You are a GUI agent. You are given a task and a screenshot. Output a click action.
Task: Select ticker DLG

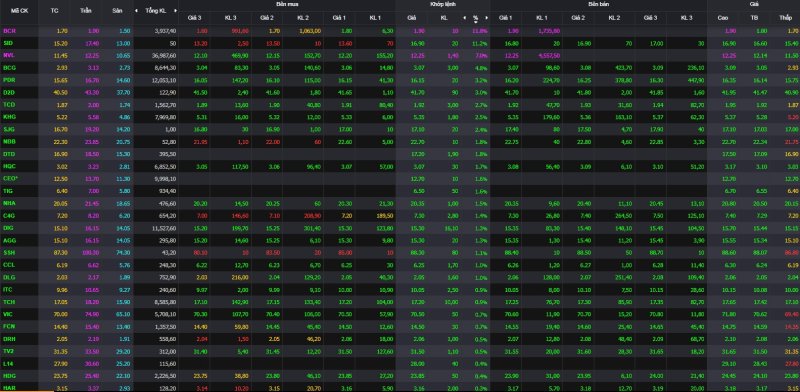coord(9,277)
